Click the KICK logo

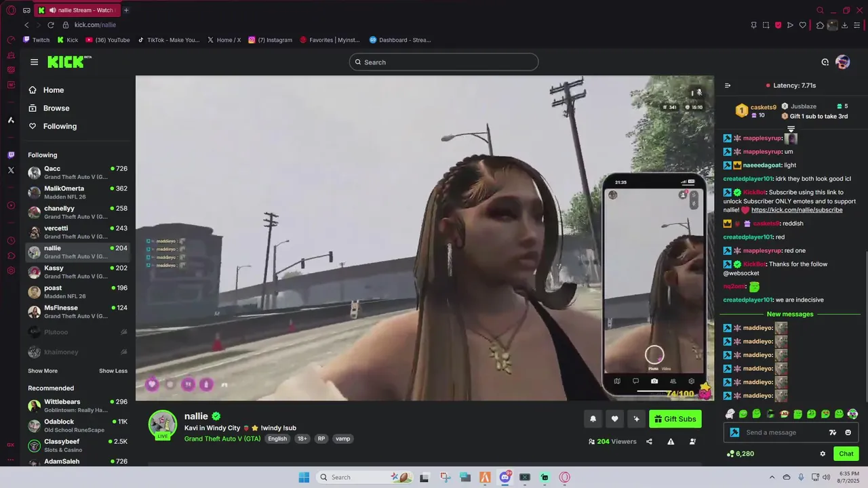68,62
